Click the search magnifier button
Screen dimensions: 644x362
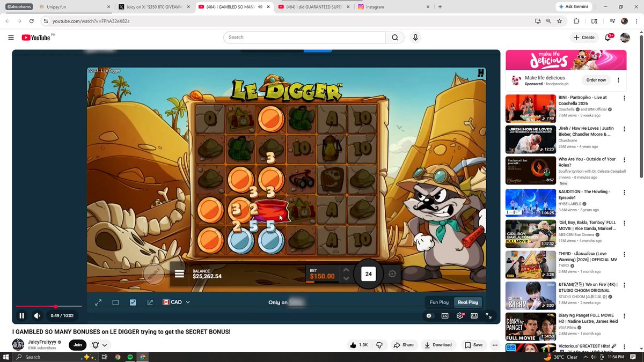(395, 38)
